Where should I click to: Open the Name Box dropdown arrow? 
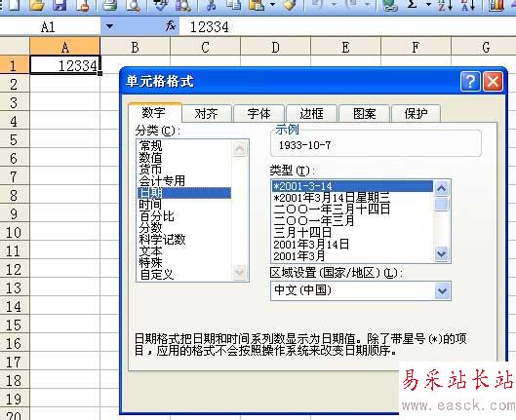pos(109,26)
